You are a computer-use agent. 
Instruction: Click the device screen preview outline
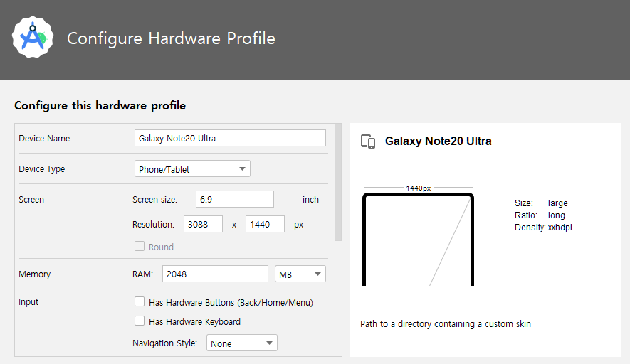point(419,240)
